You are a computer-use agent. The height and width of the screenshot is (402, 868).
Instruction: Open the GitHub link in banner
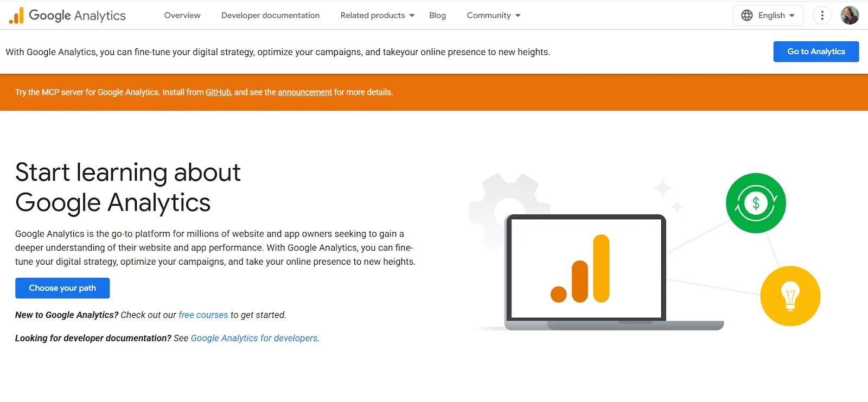coord(218,92)
